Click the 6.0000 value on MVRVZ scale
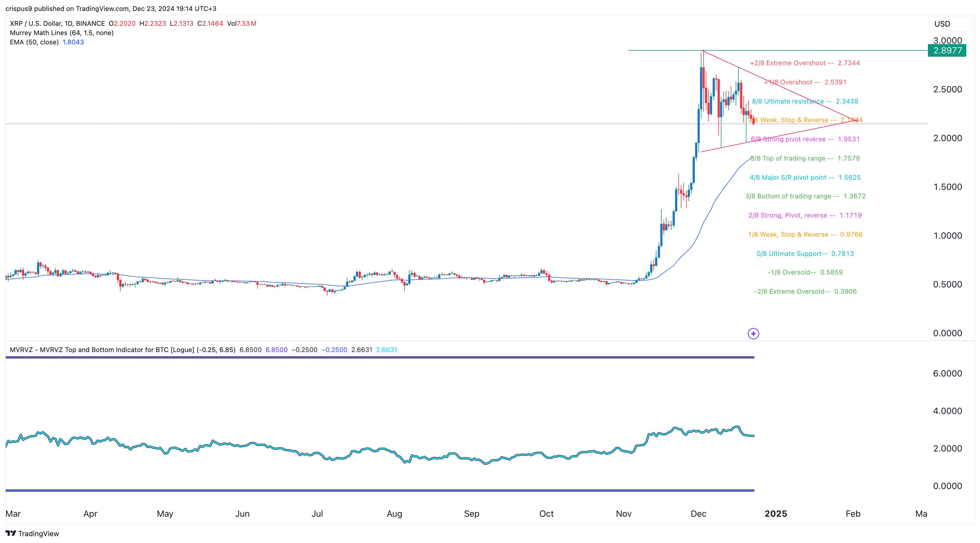 [x=947, y=373]
